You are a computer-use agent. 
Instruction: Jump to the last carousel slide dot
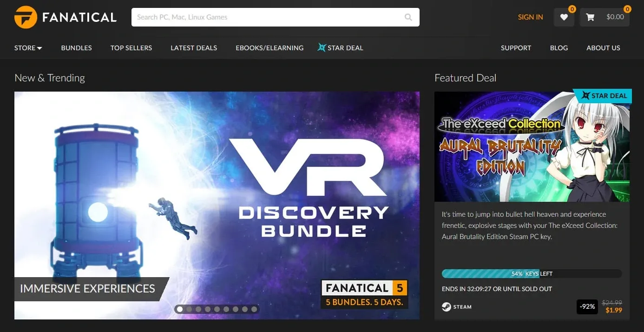click(x=254, y=309)
